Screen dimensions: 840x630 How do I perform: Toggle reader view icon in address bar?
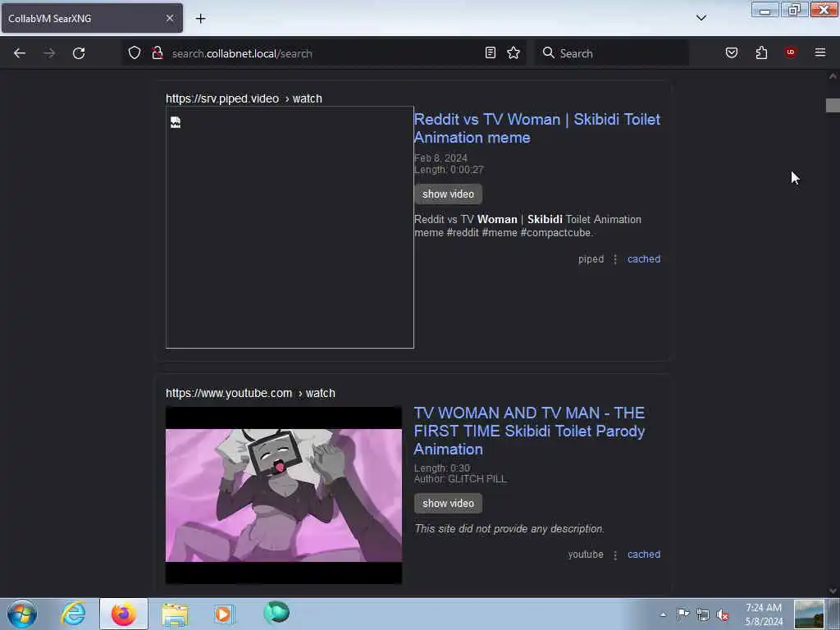[x=491, y=53]
